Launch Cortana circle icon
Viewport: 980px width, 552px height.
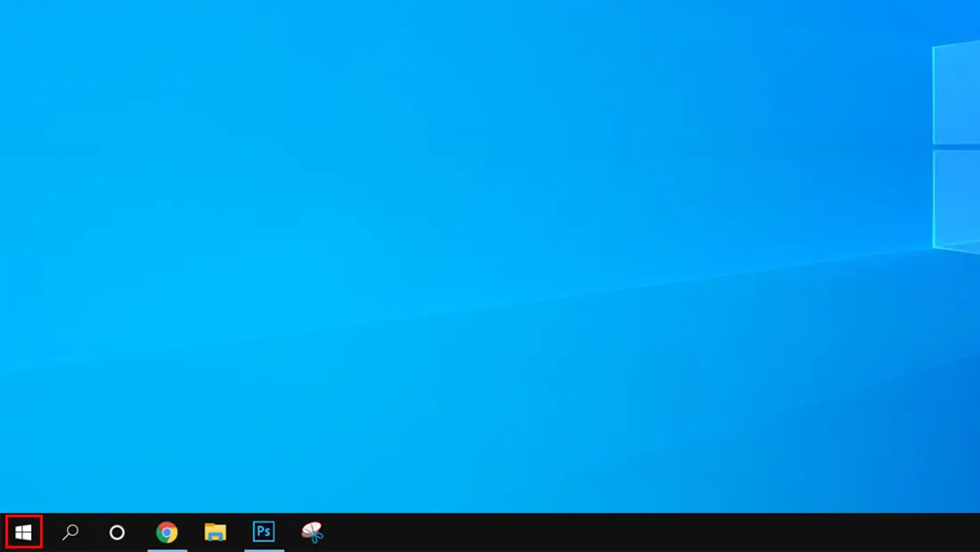click(x=117, y=532)
